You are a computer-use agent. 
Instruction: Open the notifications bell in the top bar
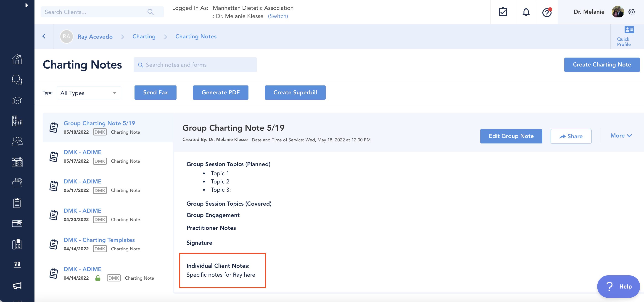tap(526, 12)
